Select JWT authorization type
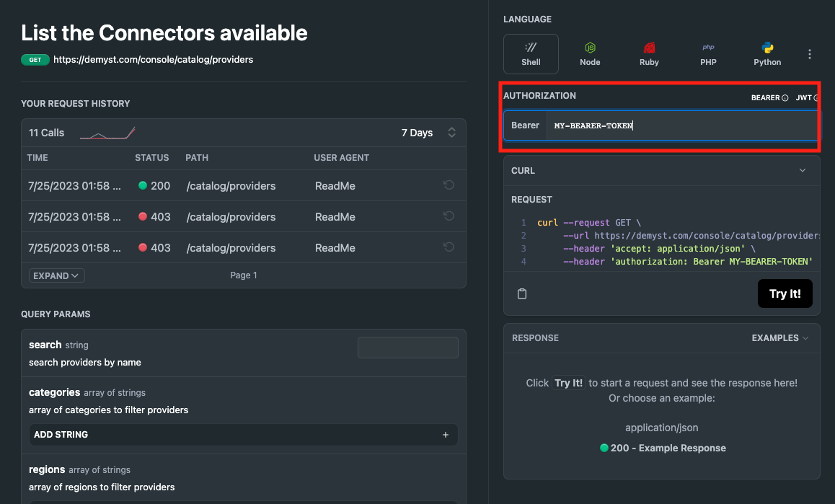Image resolution: width=835 pixels, height=504 pixels. (x=803, y=98)
